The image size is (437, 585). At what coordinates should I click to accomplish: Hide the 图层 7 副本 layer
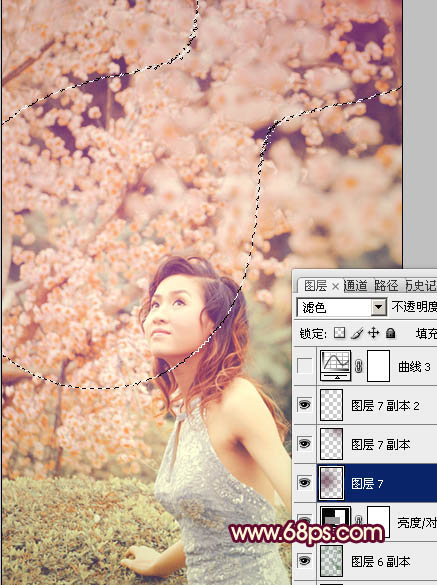[x=305, y=444]
